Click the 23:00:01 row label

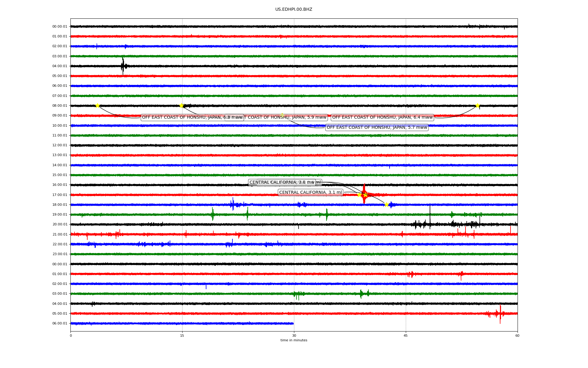point(60,254)
